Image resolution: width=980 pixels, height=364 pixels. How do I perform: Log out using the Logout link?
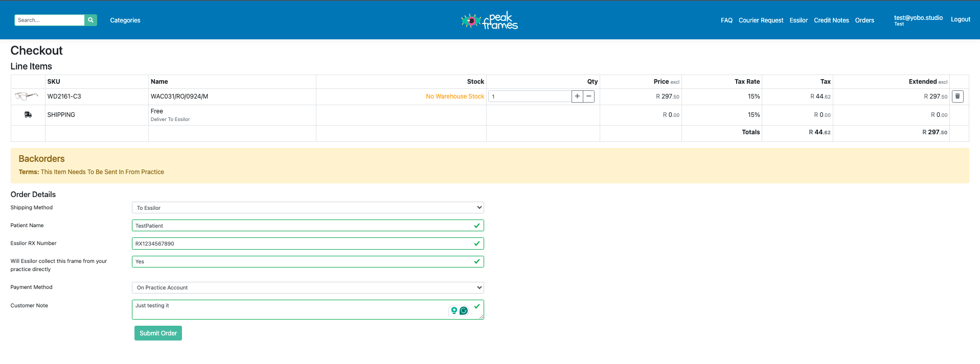point(960,19)
